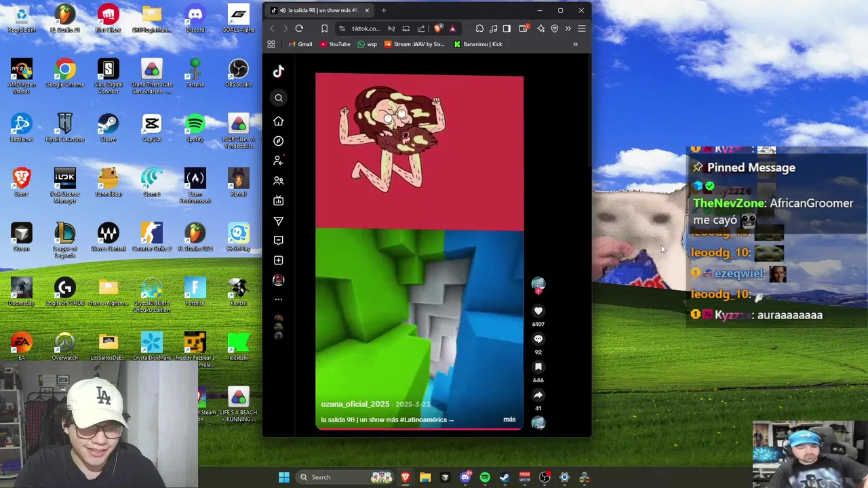The width and height of the screenshot is (868, 488).
Task: Toggle the Brave sidebar panel
Action: (507, 28)
